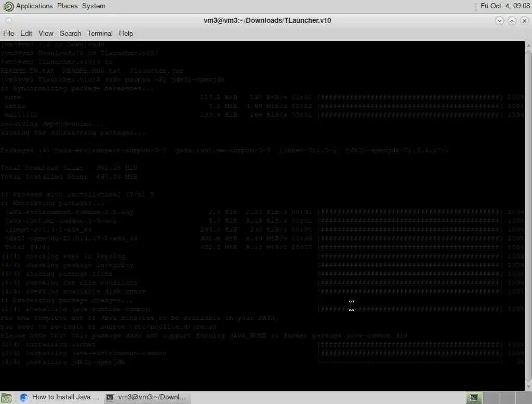532x404 pixels.
Task: Open the Terminal menu in menu bar
Action: (100, 34)
